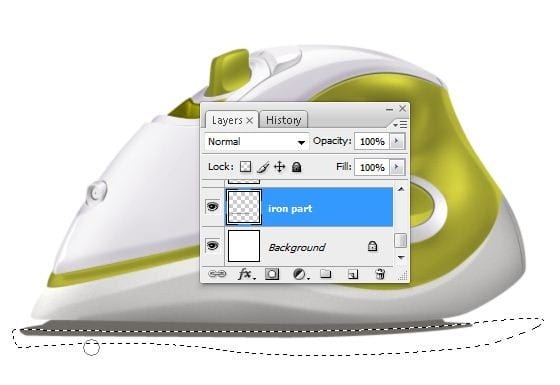560x385 pixels.
Task: Expand the Fill slider arrow
Action: [x=396, y=167]
